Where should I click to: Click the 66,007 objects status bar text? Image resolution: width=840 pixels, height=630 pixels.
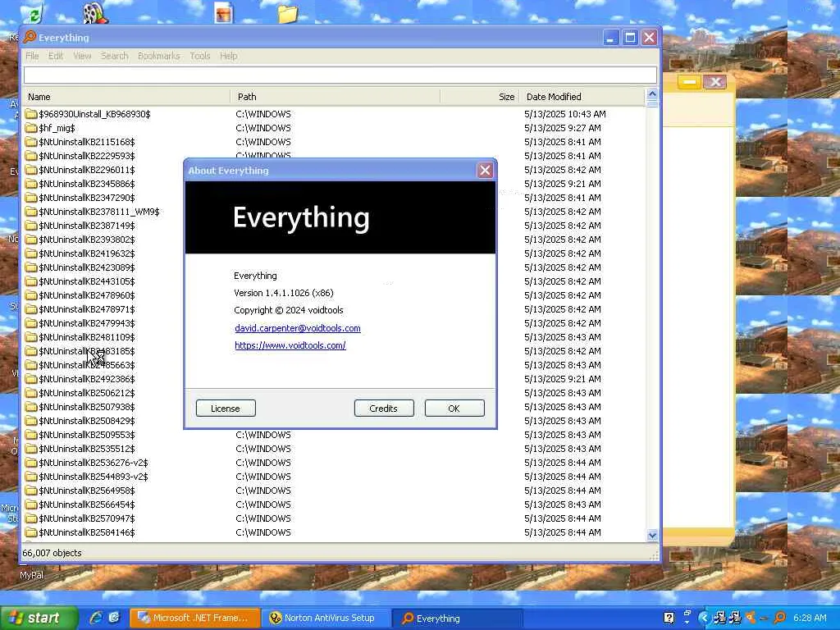[52, 553]
